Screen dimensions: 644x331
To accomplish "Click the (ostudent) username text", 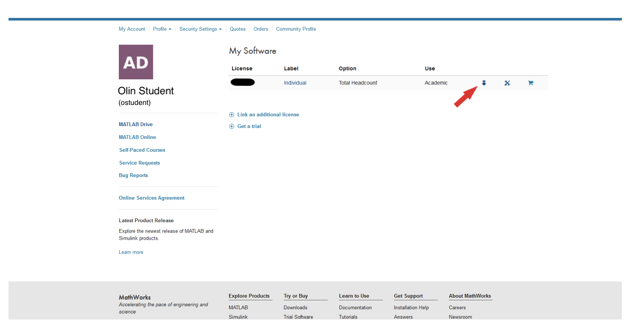I will [135, 103].
